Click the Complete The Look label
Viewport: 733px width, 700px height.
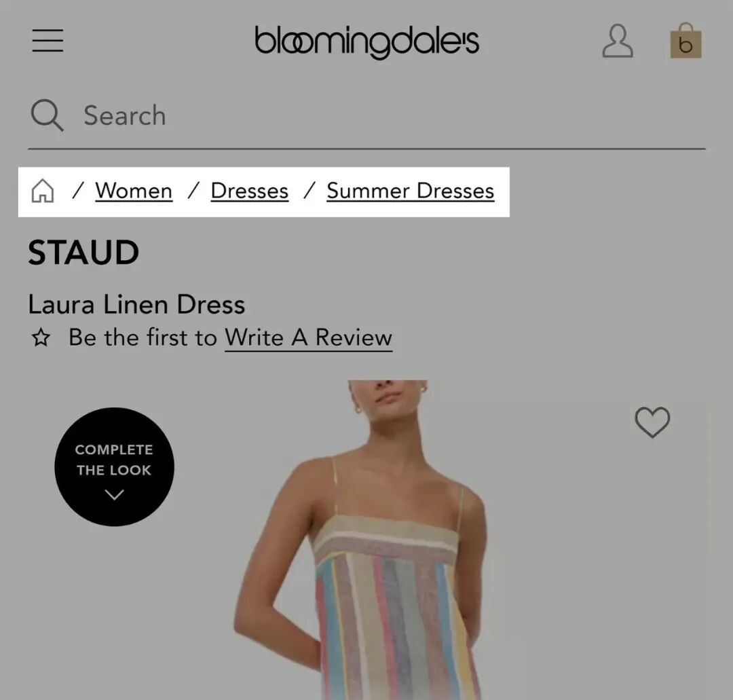(x=114, y=460)
